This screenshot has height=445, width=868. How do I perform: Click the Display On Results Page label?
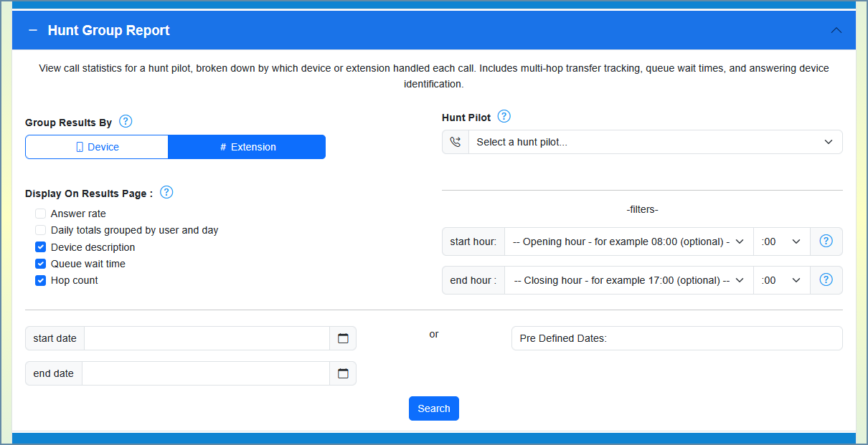pos(89,193)
